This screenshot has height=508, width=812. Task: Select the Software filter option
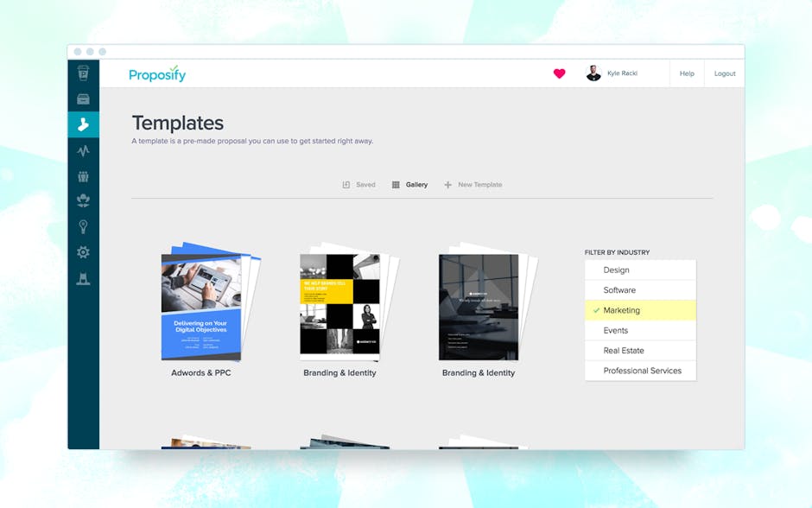tap(639, 289)
